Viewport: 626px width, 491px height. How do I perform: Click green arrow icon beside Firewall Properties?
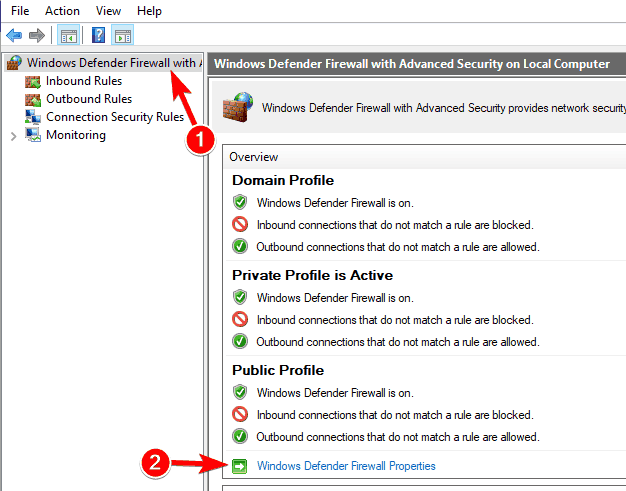(240, 466)
